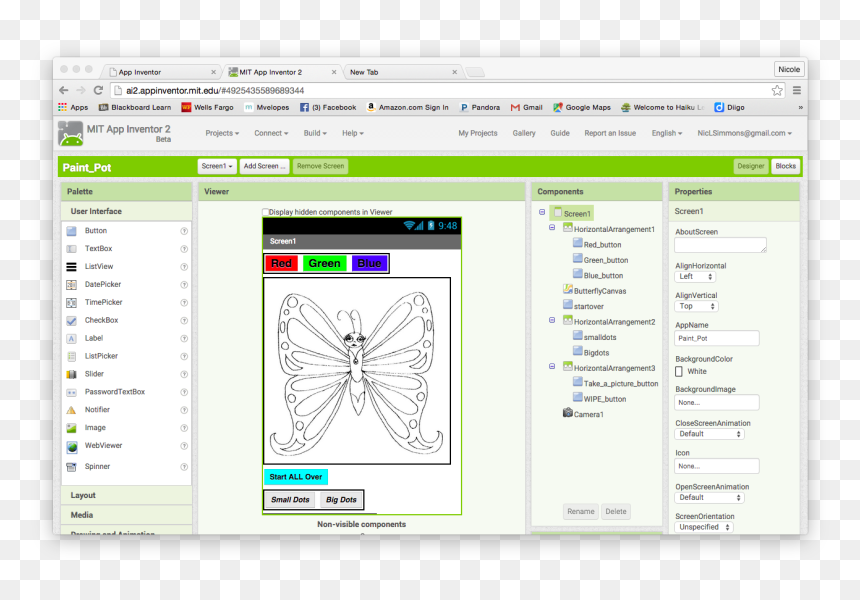The width and height of the screenshot is (860, 600).
Task: Click the Add Screen button
Action: tap(264, 166)
